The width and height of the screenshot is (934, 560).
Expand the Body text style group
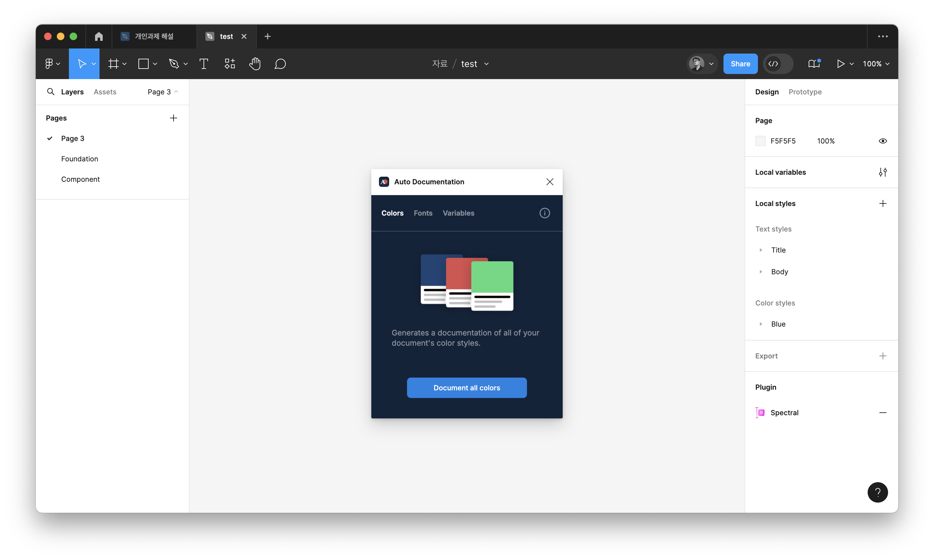click(761, 272)
